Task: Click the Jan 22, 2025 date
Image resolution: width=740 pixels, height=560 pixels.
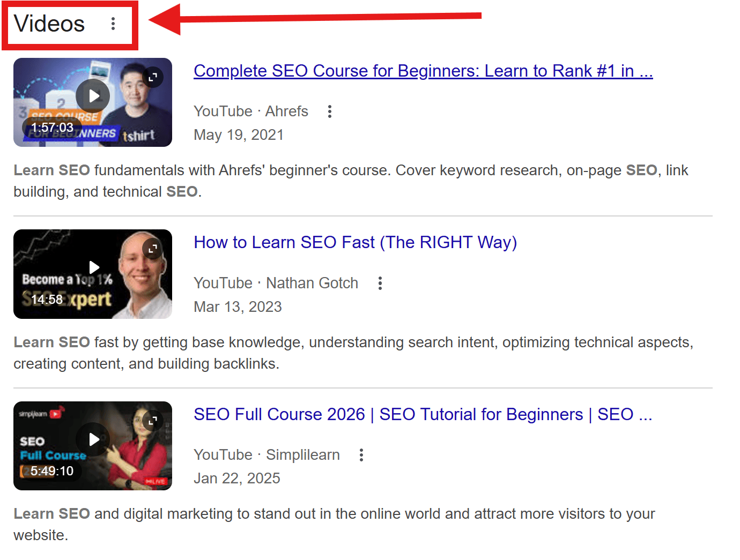Action: [237, 478]
